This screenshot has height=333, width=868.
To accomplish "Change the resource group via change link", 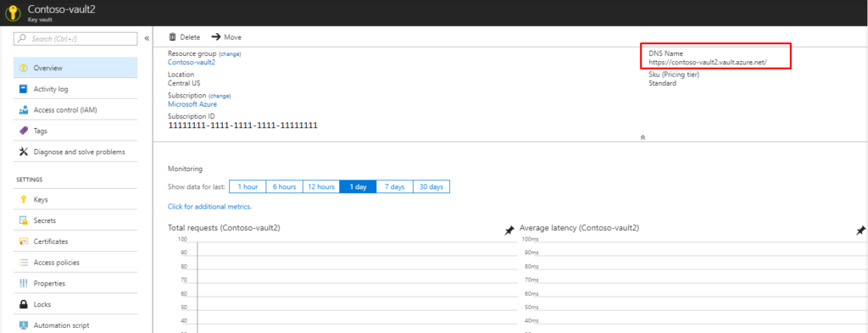I will tap(230, 54).
